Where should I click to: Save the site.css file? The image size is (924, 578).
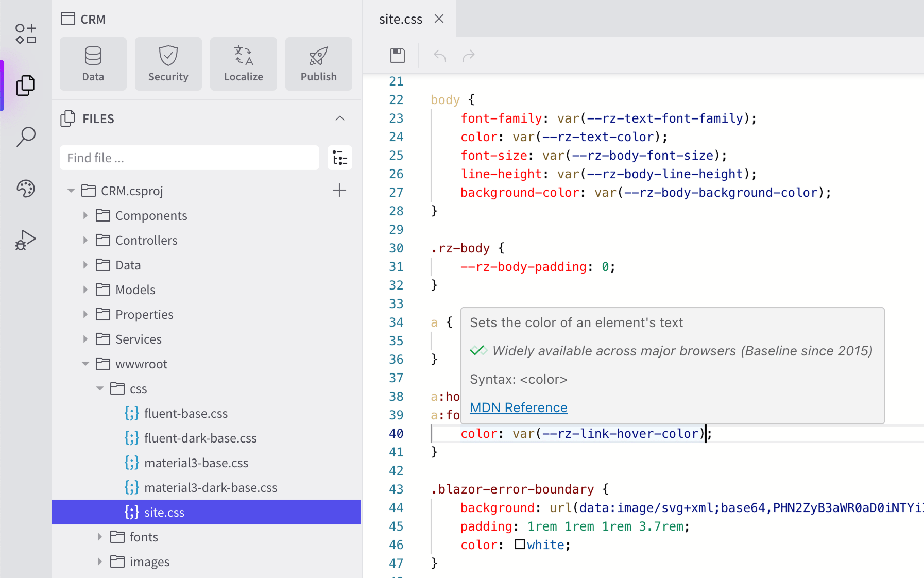(x=396, y=55)
